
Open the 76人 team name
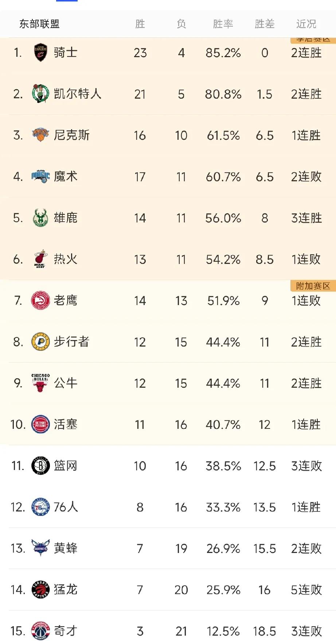[66, 507]
